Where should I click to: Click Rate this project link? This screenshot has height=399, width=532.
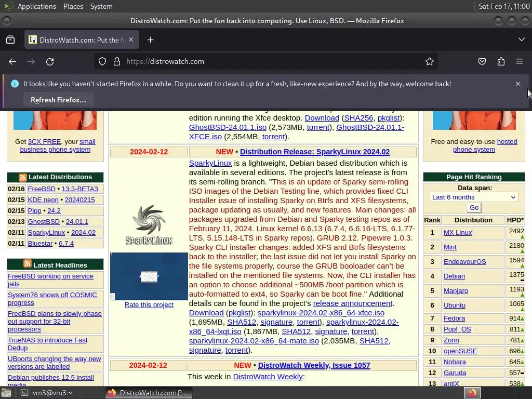pos(149,304)
